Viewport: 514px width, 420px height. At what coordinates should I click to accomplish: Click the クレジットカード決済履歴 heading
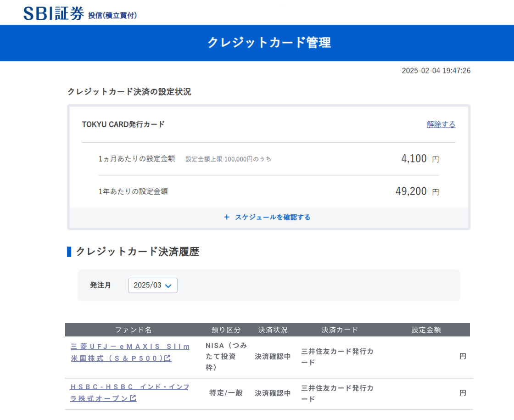tap(138, 252)
